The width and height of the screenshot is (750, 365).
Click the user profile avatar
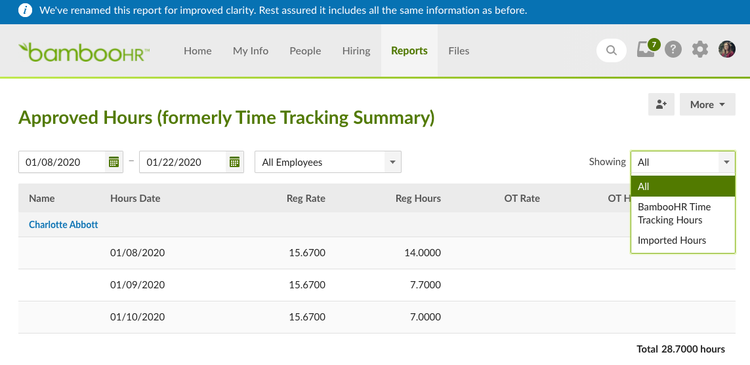pyautogui.click(x=727, y=49)
